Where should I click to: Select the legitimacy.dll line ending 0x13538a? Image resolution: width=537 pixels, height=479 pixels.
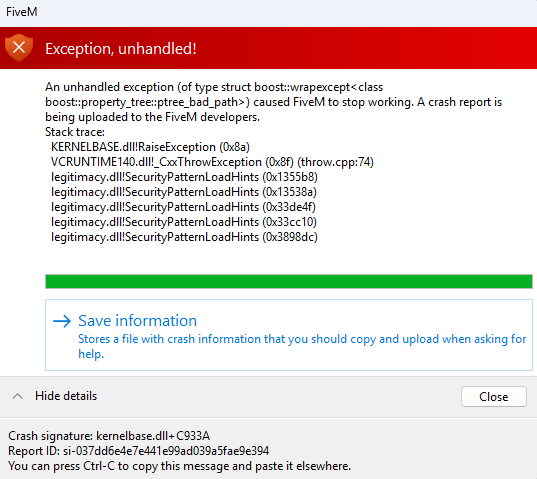[184, 192]
